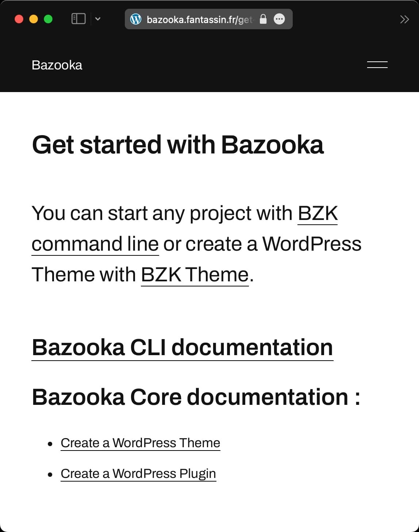Open the site hamburger navigation menu

(377, 65)
